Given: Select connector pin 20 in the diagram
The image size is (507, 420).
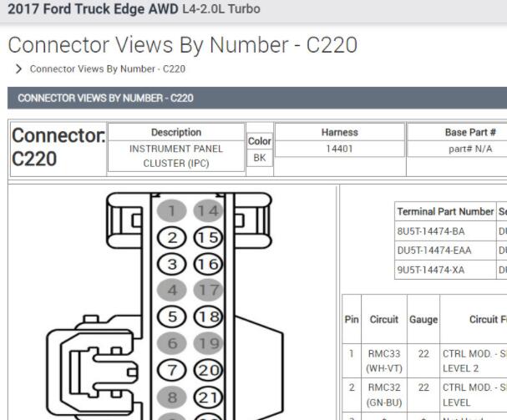Looking at the screenshot, I should point(208,370).
